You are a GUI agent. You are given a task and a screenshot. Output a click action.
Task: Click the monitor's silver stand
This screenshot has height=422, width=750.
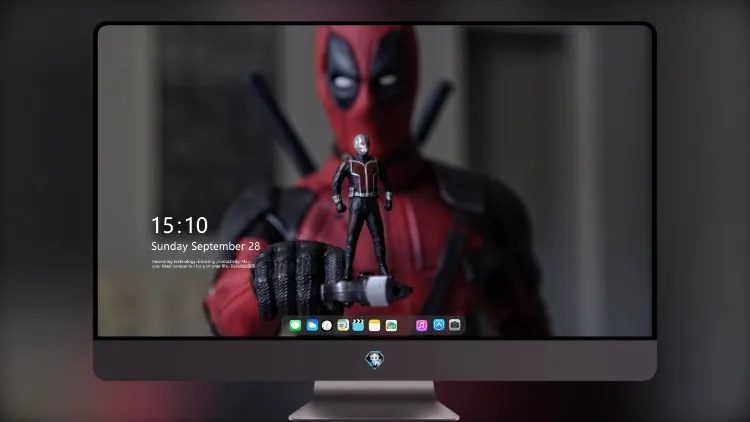tap(374, 400)
